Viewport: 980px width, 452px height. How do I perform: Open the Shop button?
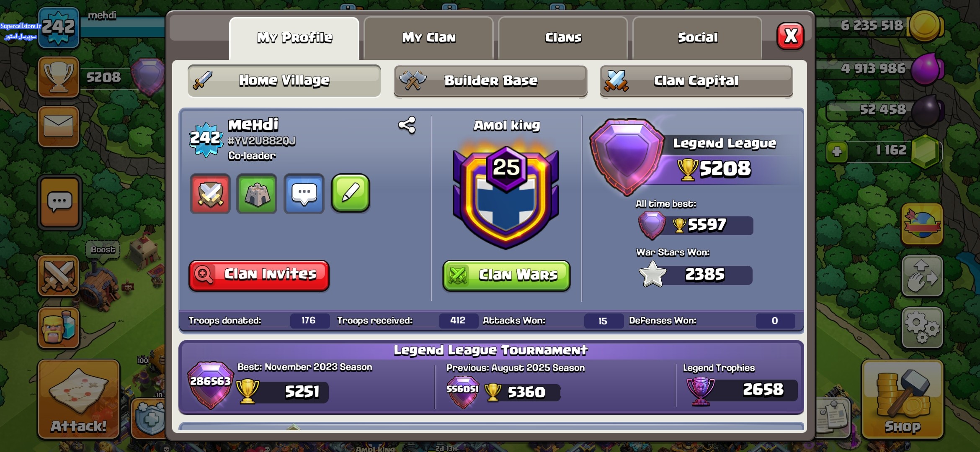(903, 400)
